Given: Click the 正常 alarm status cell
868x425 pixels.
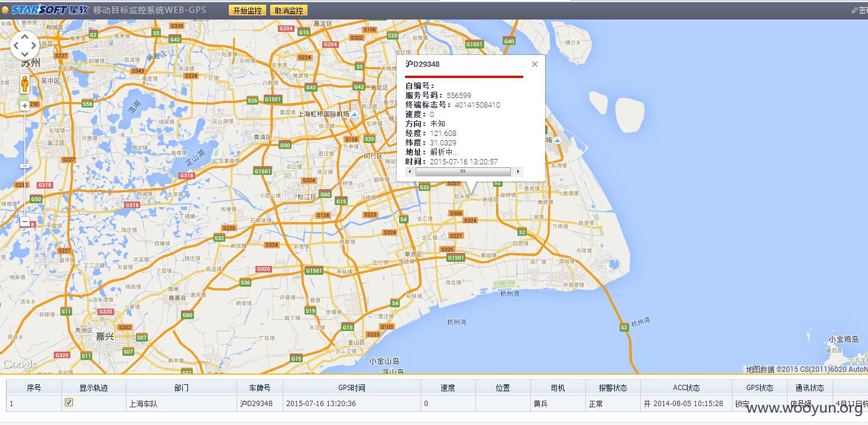Looking at the screenshot, I should point(613,404).
